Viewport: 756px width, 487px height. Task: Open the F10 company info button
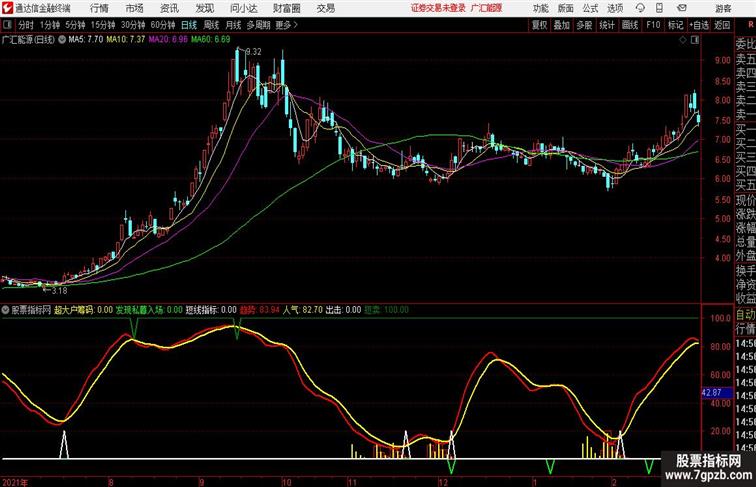(653, 25)
